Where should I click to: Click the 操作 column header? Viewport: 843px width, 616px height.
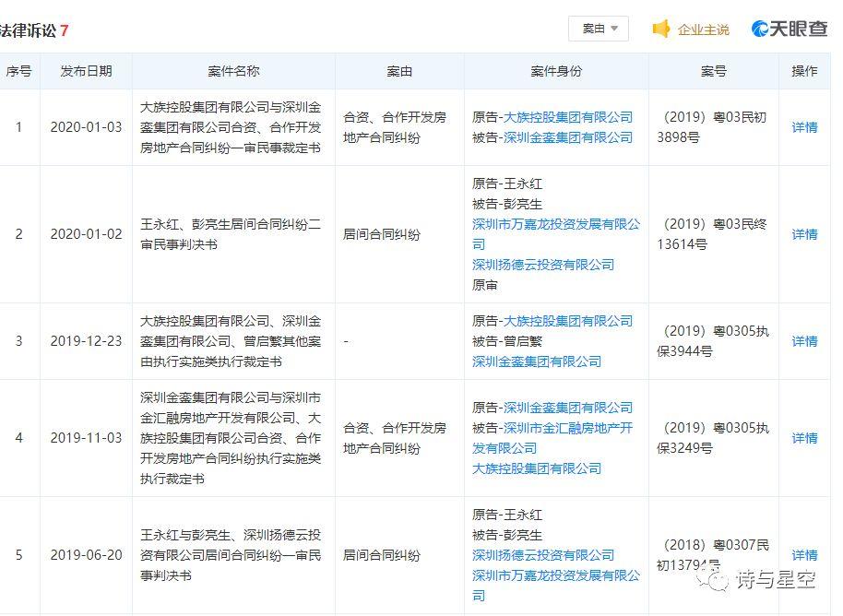tap(804, 71)
